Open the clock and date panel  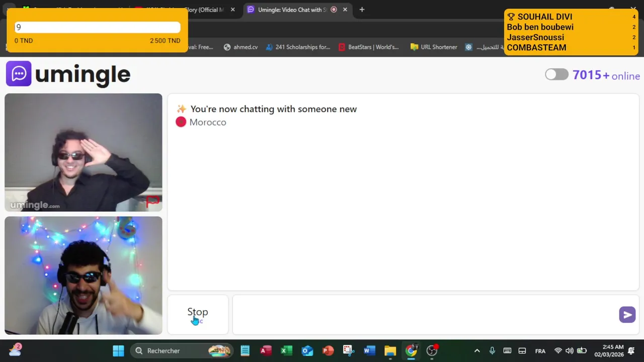pyautogui.click(x=609, y=351)
